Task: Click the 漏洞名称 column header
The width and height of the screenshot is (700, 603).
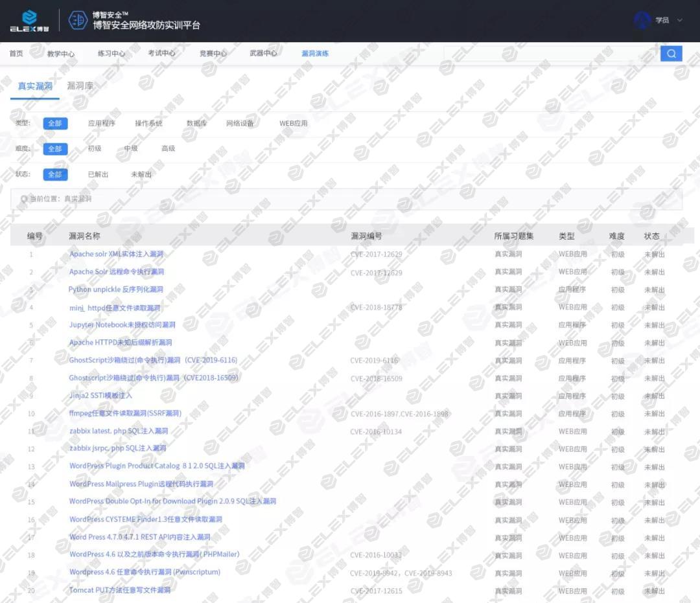Action: 84,236
